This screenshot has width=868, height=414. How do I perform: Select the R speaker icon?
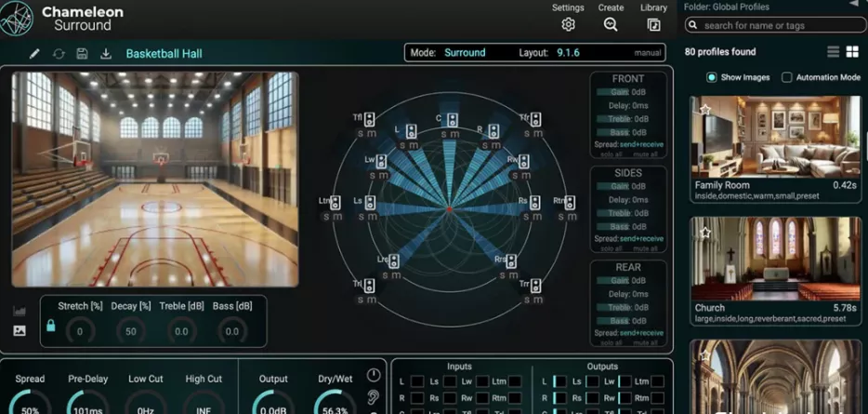tap(493, 131)
